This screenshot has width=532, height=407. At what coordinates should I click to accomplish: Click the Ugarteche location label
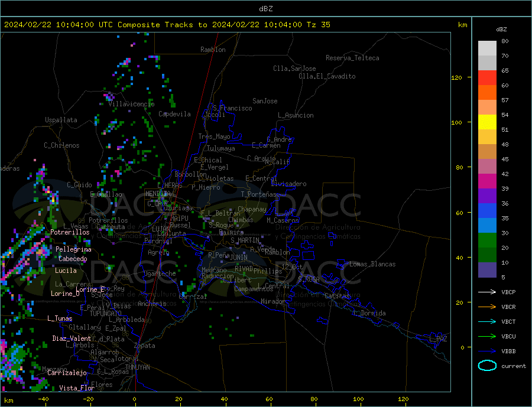[x=160, y=273]
